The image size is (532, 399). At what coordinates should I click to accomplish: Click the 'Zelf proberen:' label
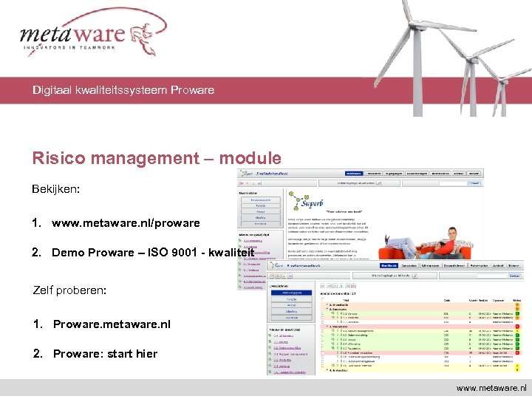click(69, 290)
